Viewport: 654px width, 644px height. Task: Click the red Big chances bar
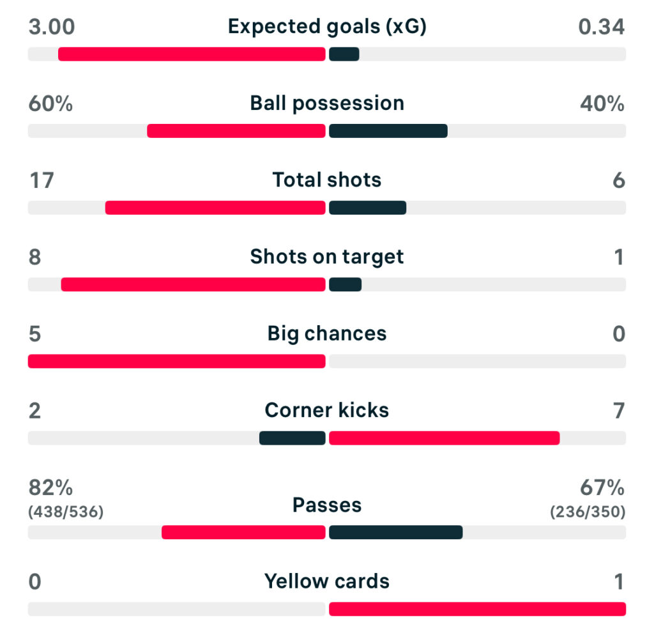point(176,362)
